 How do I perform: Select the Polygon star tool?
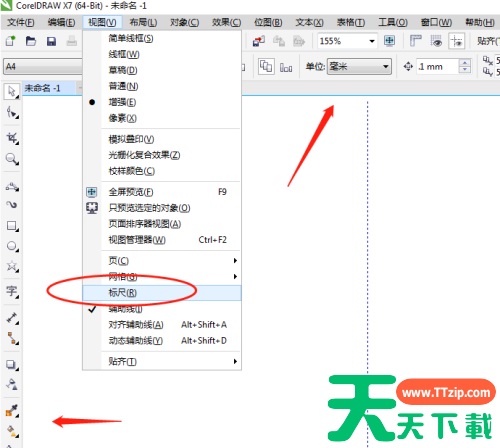[x=12, y=266]
